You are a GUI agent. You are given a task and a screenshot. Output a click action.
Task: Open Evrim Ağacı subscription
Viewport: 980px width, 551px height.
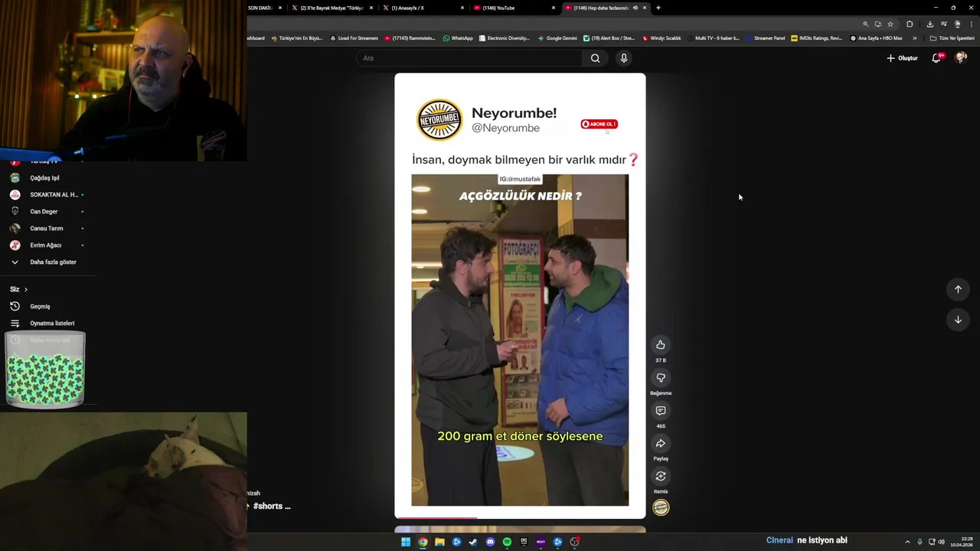(47, 245)
